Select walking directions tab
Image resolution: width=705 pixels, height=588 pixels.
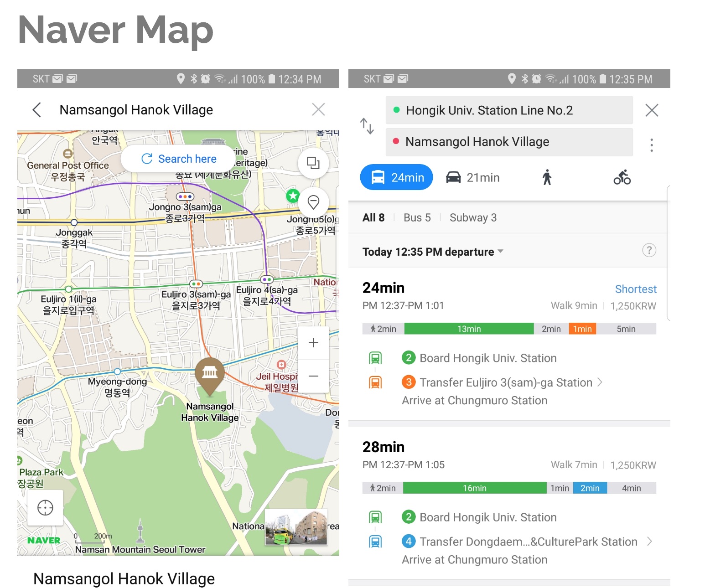(x=547, y=177)
